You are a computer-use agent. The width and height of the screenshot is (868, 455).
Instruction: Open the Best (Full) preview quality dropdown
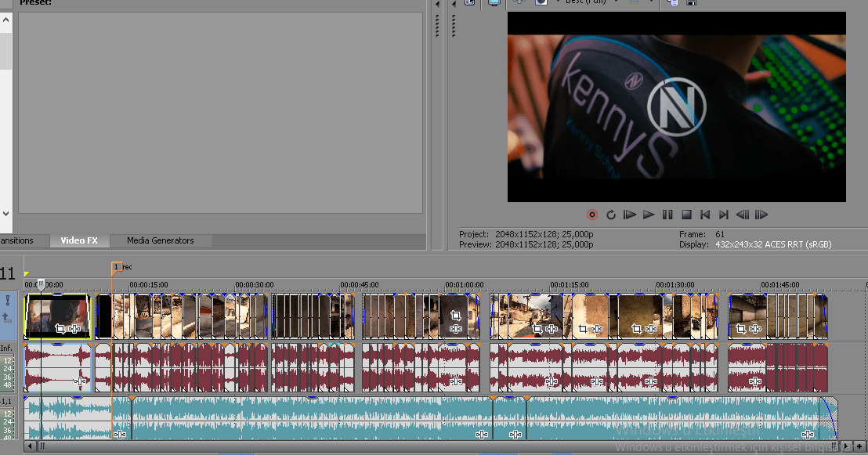tap(591, 2)
